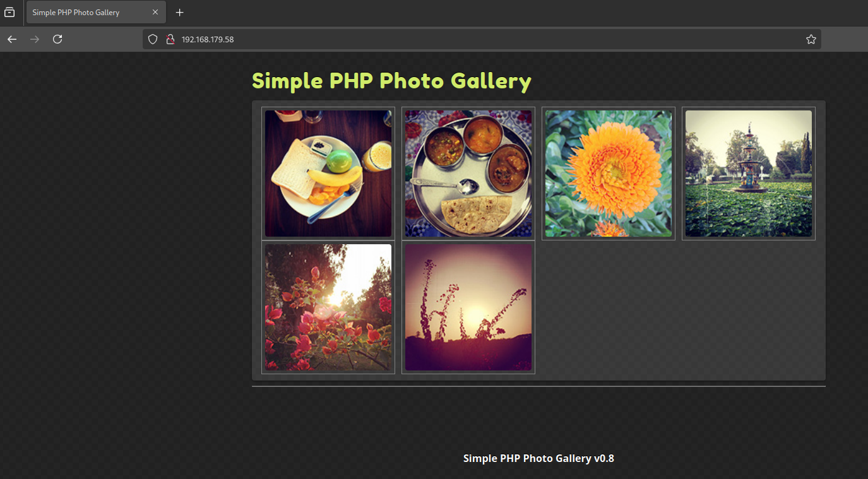Viewport: 868px width, 479px height.
Task: Open the orange flower thumbnail
Action: [x=609, y=174]
